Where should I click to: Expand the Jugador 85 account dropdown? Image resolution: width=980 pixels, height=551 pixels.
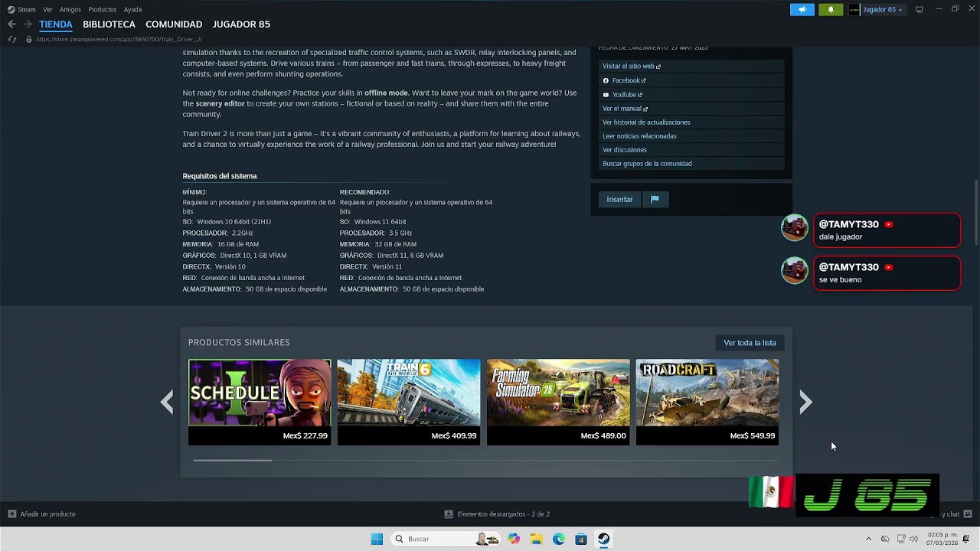point(882,9)
